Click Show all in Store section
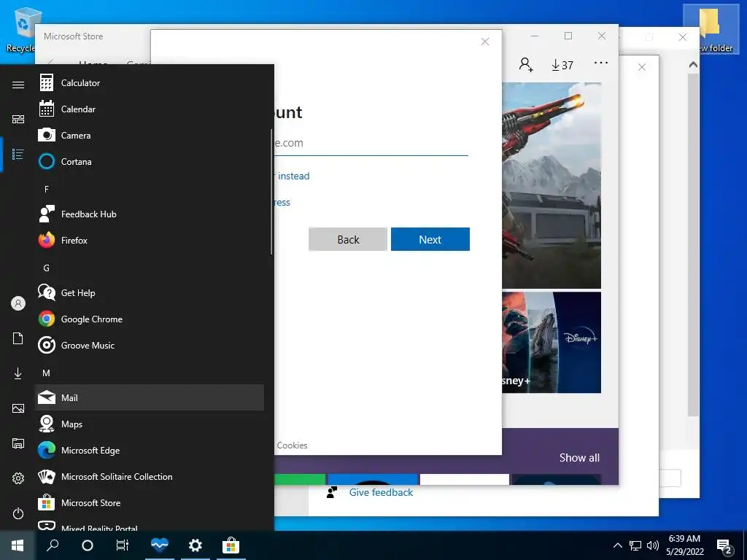This screenshot has height=560, width=747. [579, 458]
